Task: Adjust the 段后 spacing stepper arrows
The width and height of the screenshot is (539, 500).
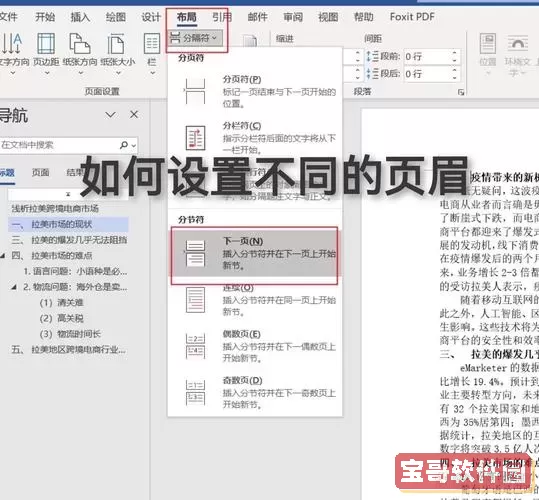Action: tap(455, 74)
